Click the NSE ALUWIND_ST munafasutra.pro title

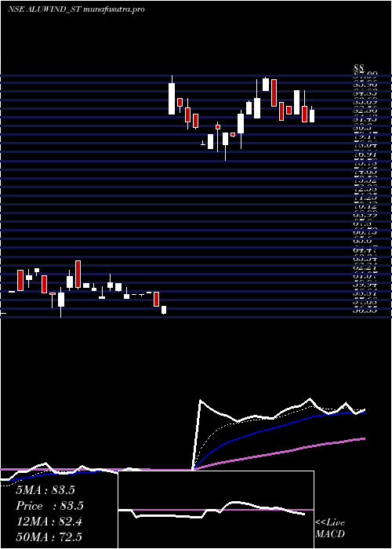point(76,9)
